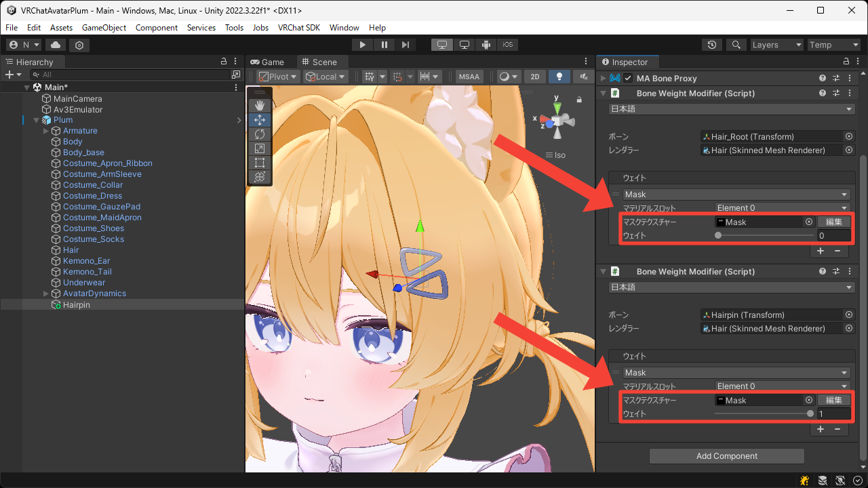Open first Bone Weight Modifier help icon

pos(823,94)
